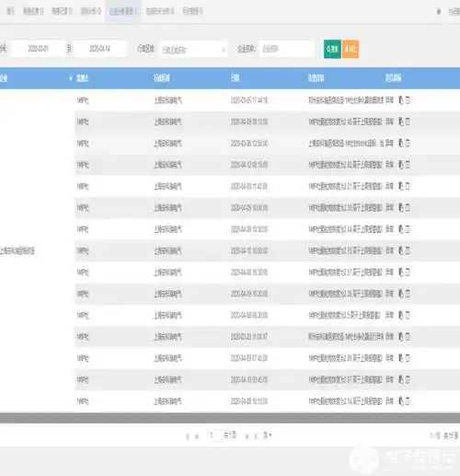This screenshot has width=460, height=476.
Task: Click the device name text input
Action: tap(287, 49)
